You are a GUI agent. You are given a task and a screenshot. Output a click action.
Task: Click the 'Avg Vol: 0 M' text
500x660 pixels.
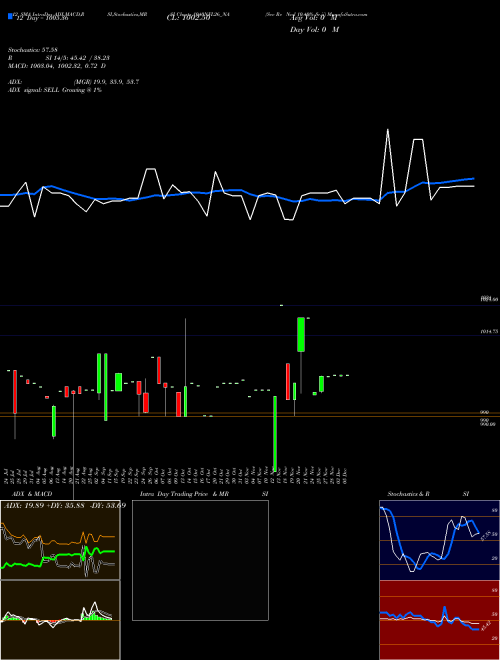(x=314, y=18)
